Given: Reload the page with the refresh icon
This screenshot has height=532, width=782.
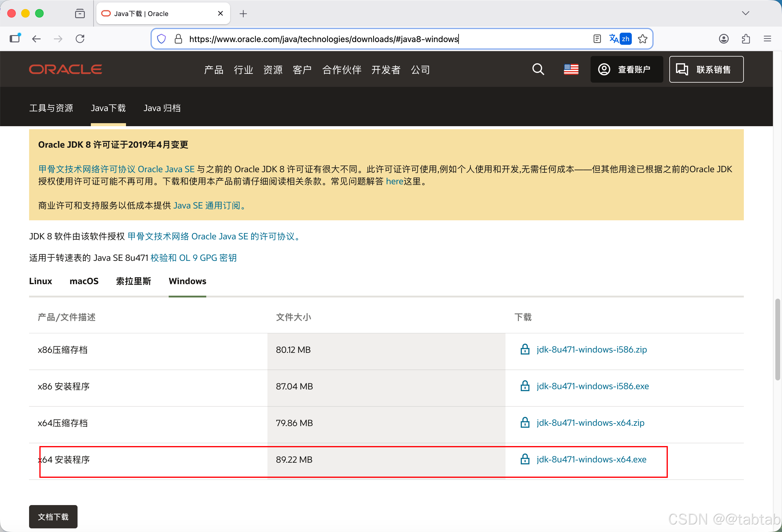Looking at the screenshot, I should click(80, 39).
